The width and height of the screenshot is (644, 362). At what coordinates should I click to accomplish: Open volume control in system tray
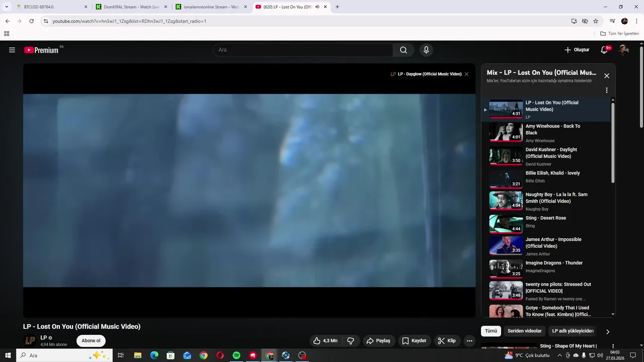(600, 355)
